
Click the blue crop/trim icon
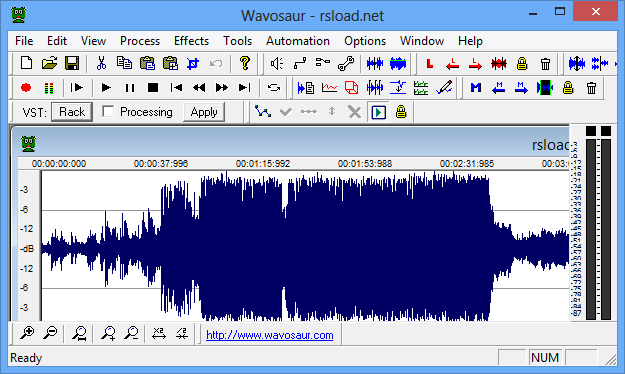(193, 63)
